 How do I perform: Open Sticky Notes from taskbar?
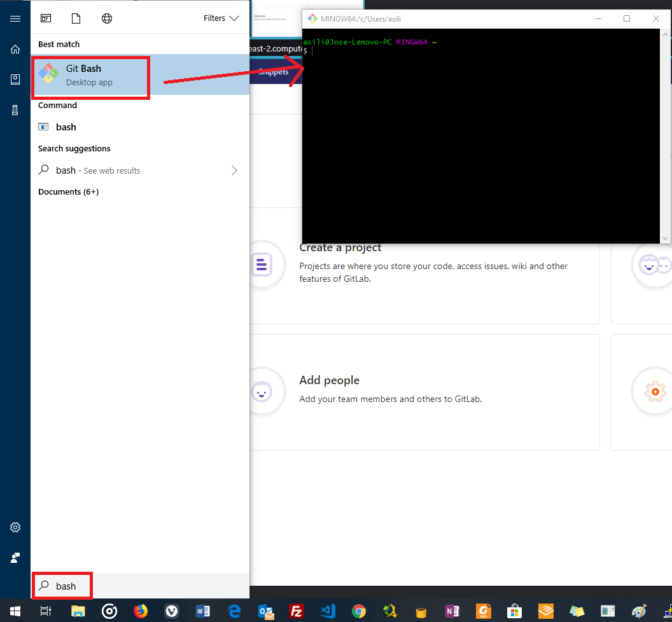[x=577, y=611]
